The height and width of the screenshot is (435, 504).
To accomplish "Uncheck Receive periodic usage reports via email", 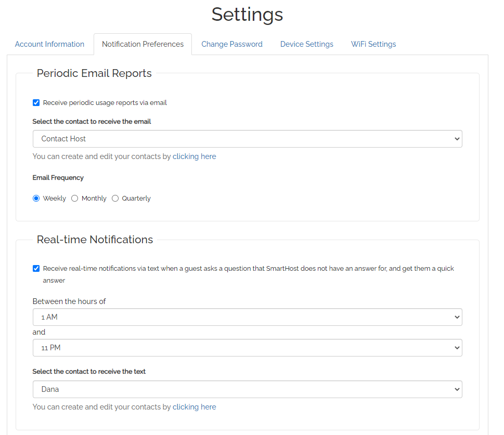I will tap(36, 103).
